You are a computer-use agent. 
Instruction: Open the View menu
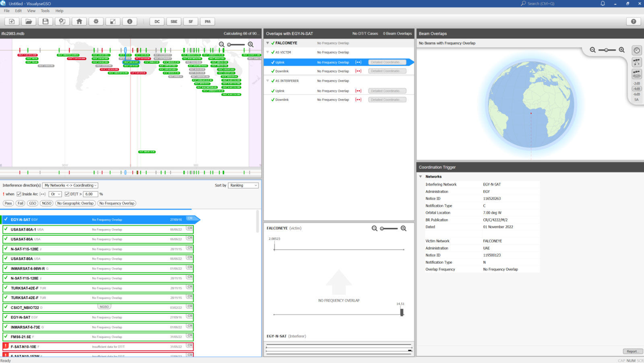(31, 11)
